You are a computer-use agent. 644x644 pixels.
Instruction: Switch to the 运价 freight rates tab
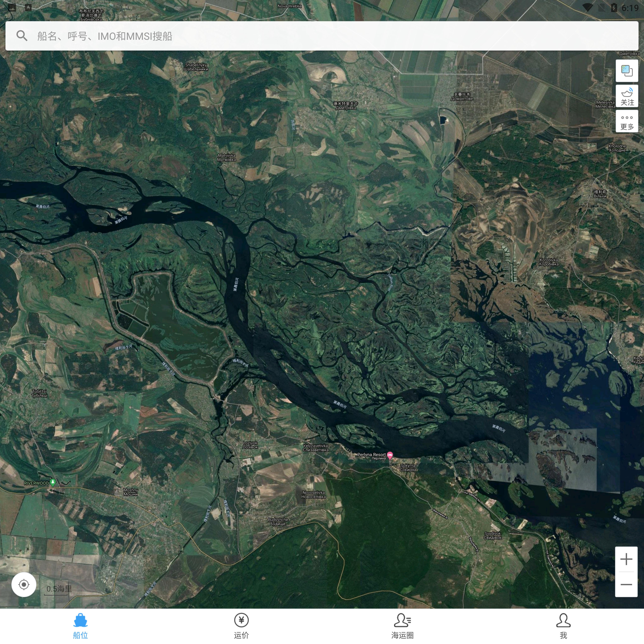click(241, 626)
